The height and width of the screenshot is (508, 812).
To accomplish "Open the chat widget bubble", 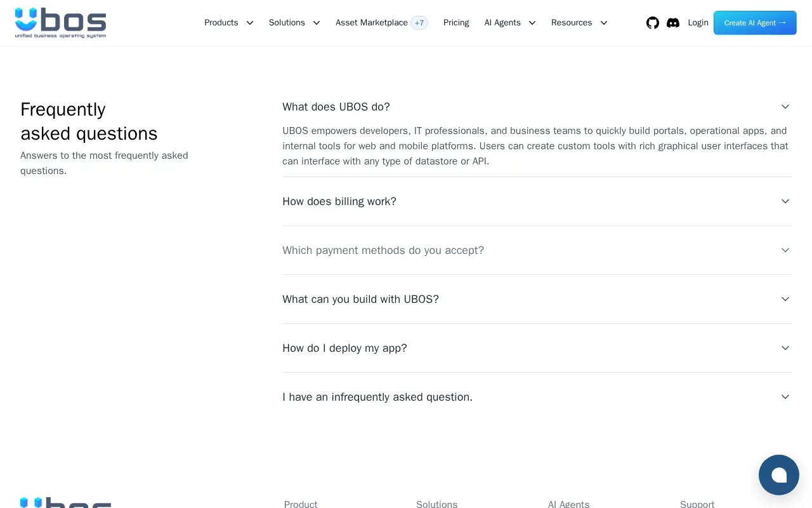I will coord(779,475).
